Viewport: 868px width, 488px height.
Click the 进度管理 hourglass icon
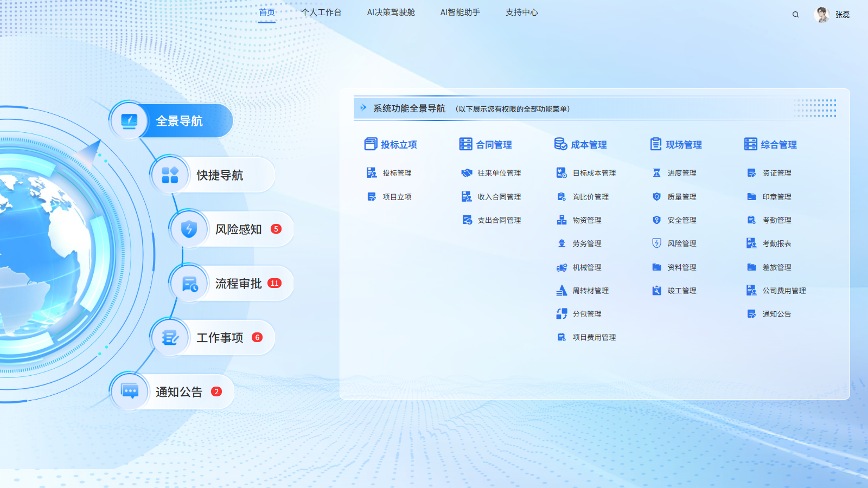click(x=656, y=173)
